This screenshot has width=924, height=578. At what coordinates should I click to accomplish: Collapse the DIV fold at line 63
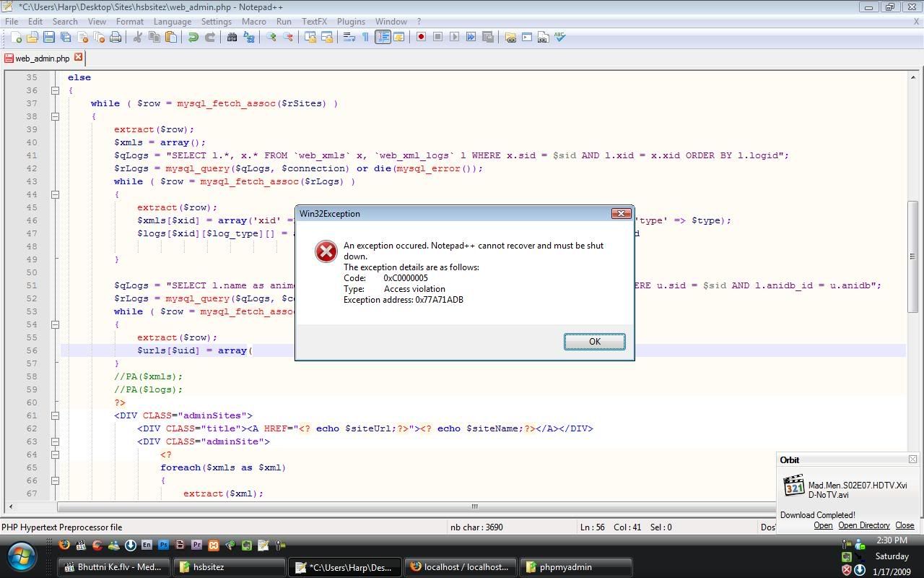55,441
